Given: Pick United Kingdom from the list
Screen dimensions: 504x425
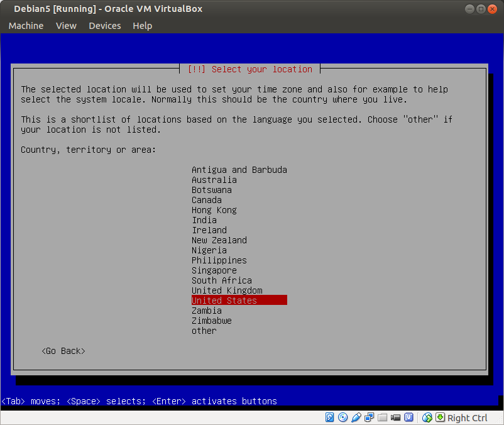Looking at the screenshot, I should (x=227, y=290).
